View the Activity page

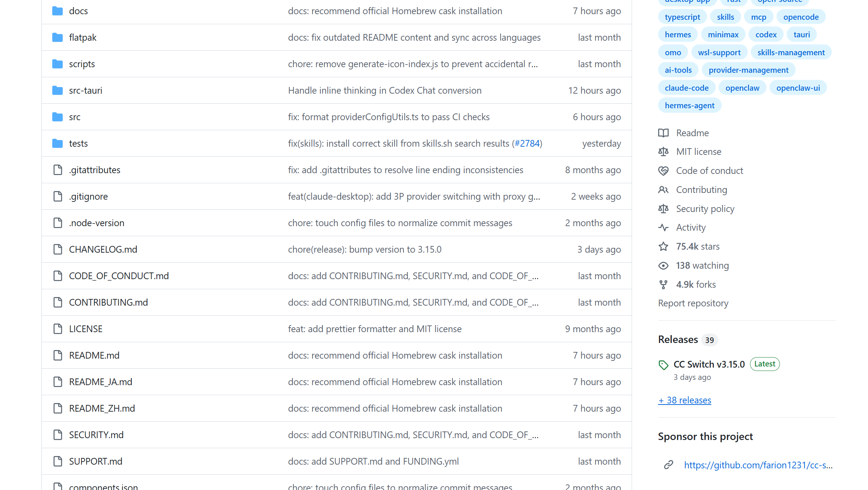[x=691, y=227]
